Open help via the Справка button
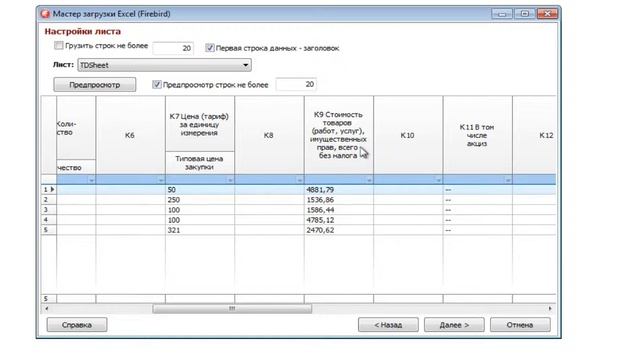The width and height of the screenshot is (640, 360). pos(77,325)
